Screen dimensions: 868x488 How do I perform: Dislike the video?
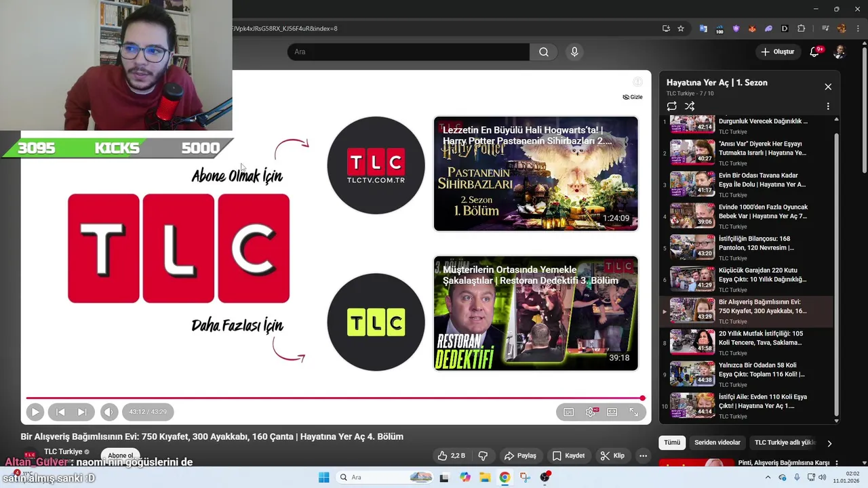coord(483,455)
